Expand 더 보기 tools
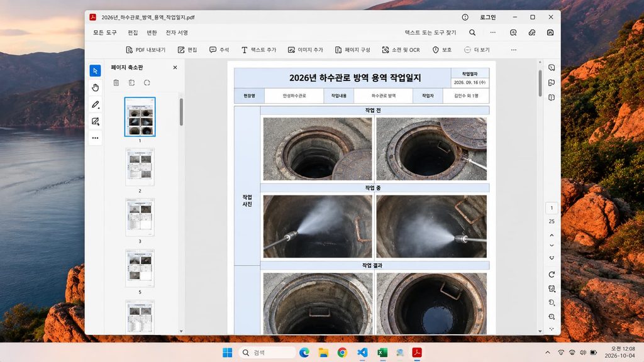 point(477,50)
